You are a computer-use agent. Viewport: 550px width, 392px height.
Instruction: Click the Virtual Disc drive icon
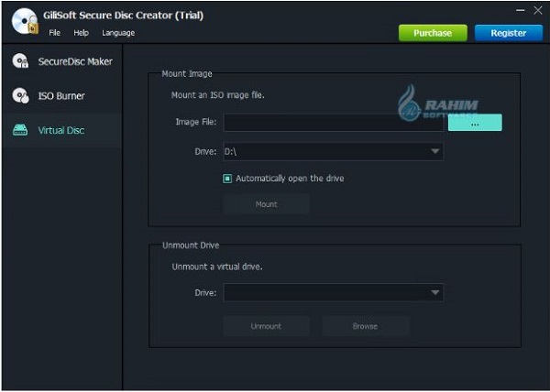(20, 130)
